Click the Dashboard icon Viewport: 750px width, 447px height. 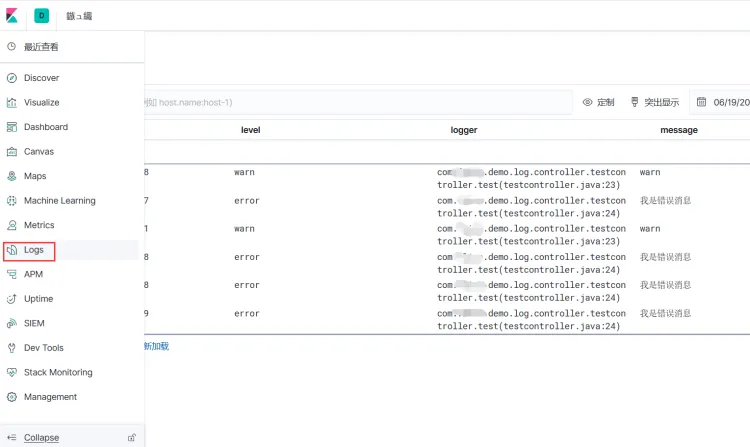(x=11, y=127)
